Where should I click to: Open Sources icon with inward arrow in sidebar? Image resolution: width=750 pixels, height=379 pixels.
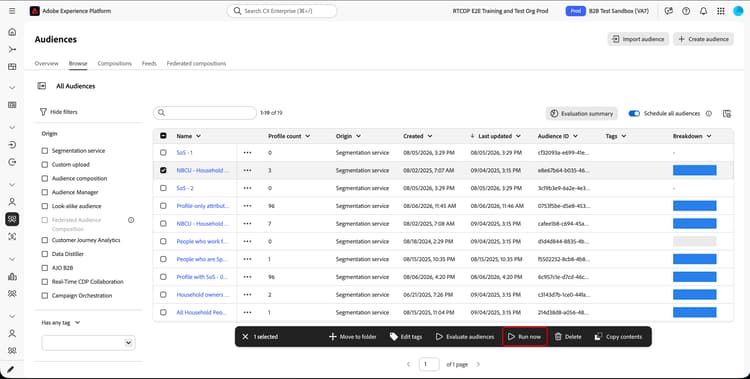point(12,145)
